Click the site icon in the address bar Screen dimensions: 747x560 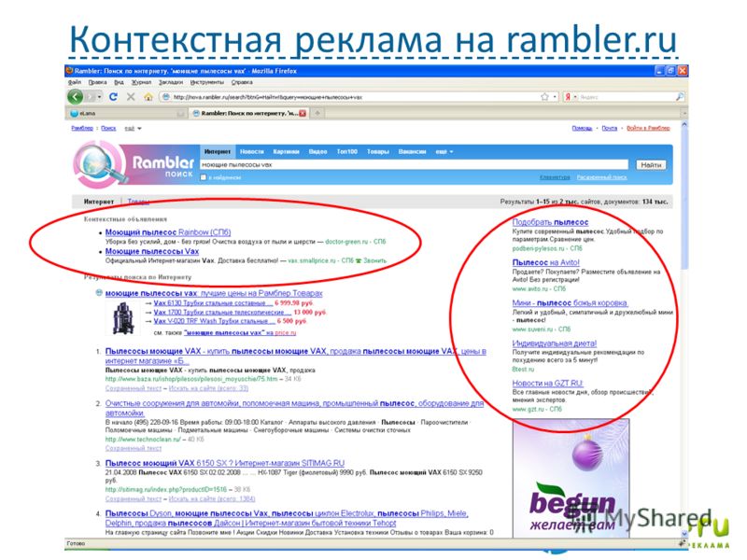166,97
